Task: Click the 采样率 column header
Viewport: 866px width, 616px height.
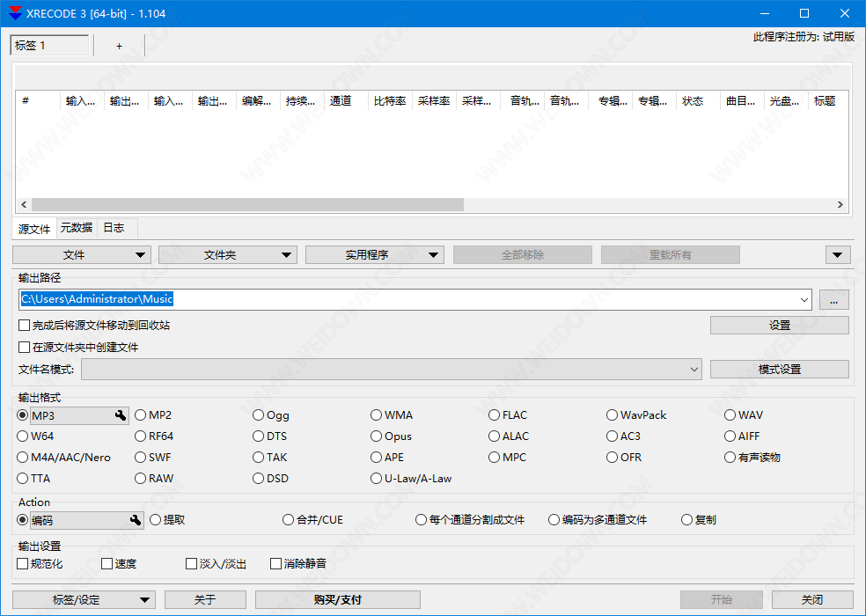Action: [x=434, y=101]
